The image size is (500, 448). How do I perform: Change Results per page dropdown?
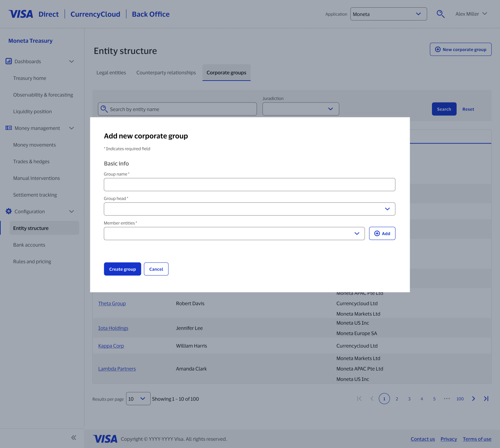tap(138, 399)
